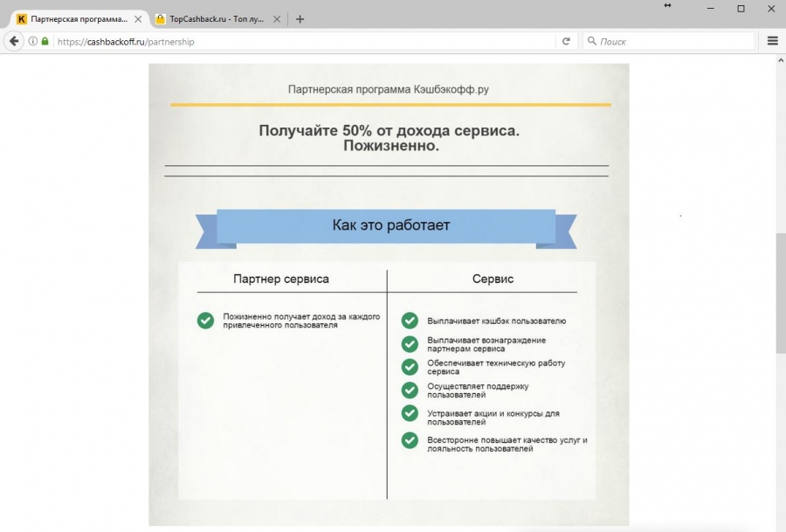Click text Выплачивает кэшбэк пользователю

(496, 321)
